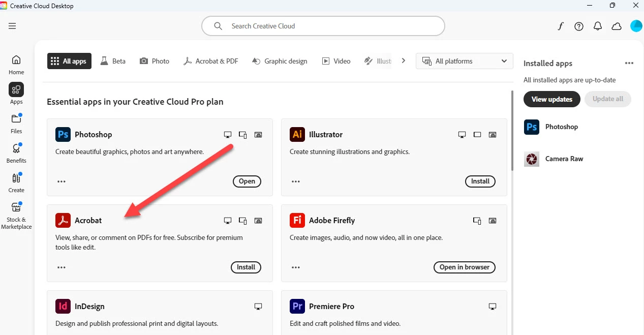Open more options for Photoshop card
This screenshot has height=335, width=644.
62,181
